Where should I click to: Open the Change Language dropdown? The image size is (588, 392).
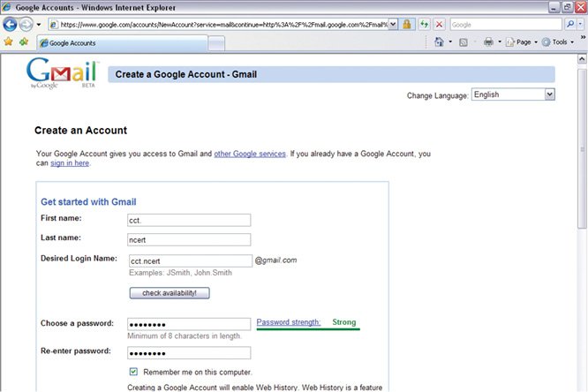(x=513, y=94)
